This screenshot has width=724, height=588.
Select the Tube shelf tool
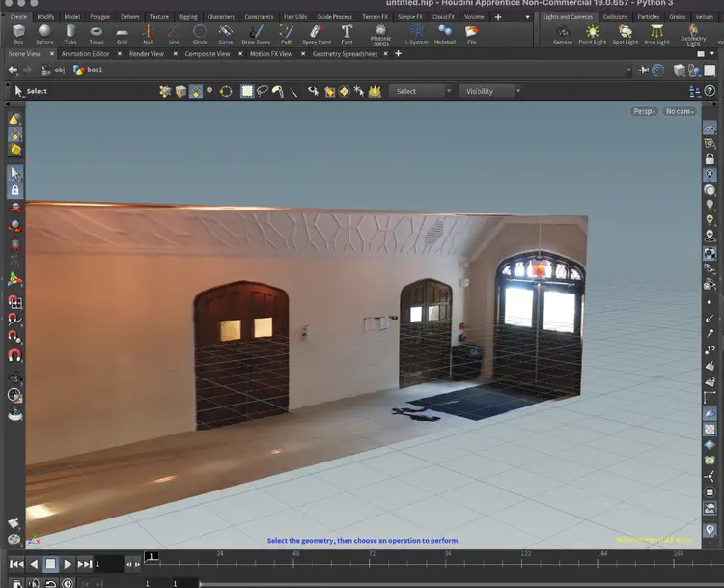(x=70, y=34)
